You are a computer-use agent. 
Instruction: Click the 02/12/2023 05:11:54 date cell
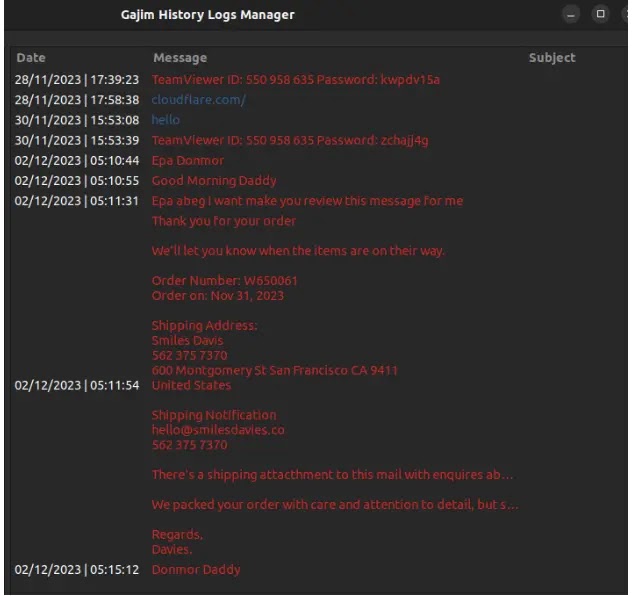[x=77, y=385]
